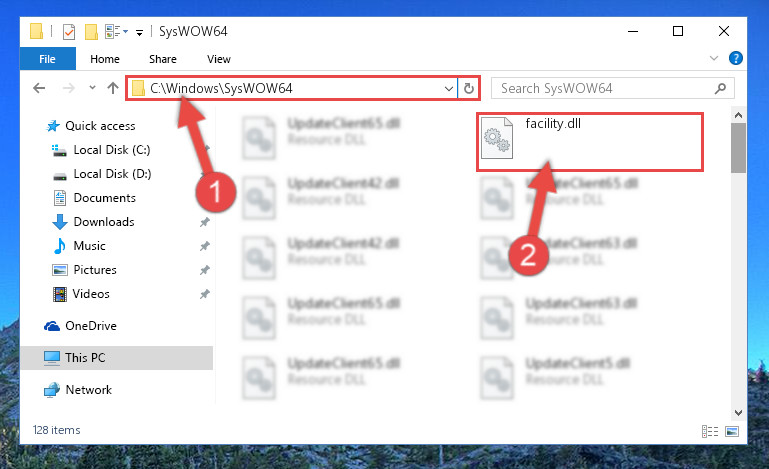Click the vertical scrollbar down arrow
The image size is (769, 469).
(x=738, y=413)
